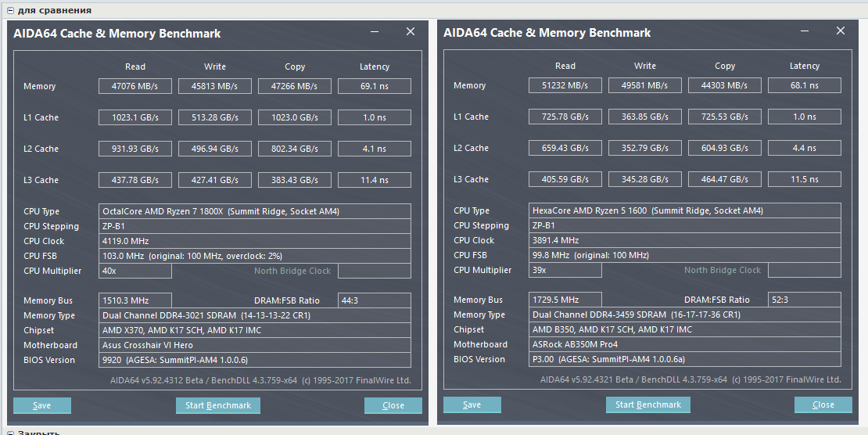The width and height of the screenshot is (868, 435).
Task: Select the 47076 MB/s Memory Read field
Action: pos(135,86)
